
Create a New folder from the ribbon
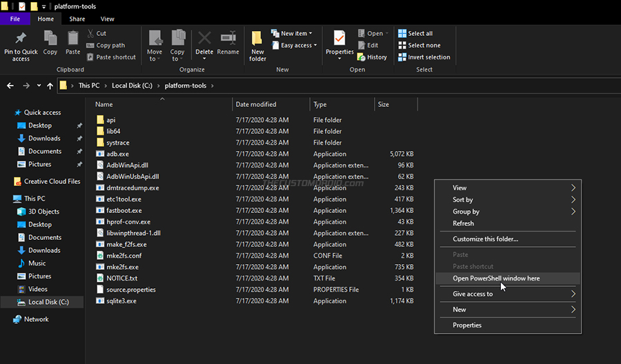coord(257,46)
